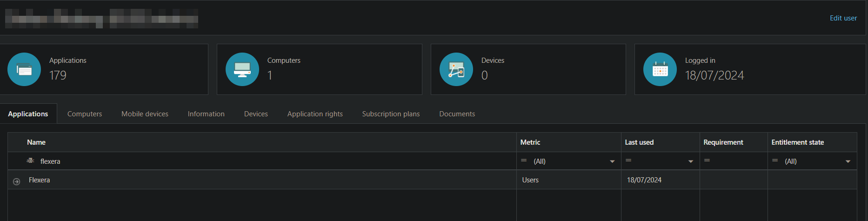This screenshot has height=221, width=868.
Task: Select the Flexera application name
Action: (39, 180)
